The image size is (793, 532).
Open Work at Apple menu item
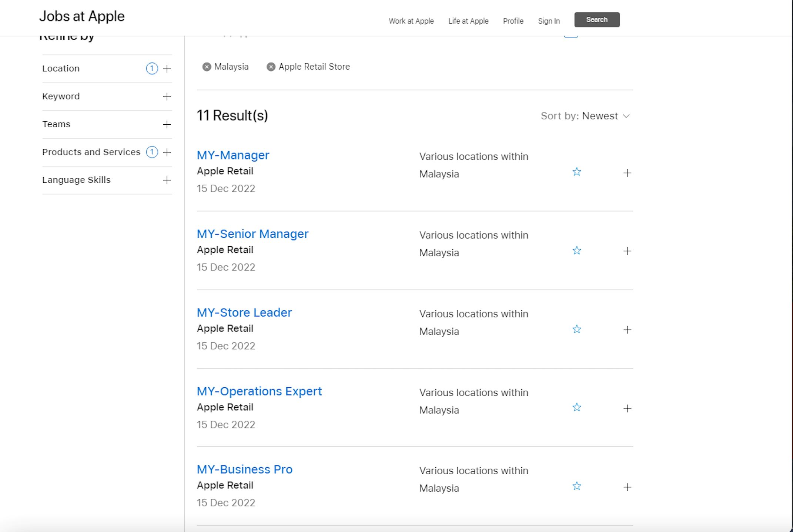411,21
